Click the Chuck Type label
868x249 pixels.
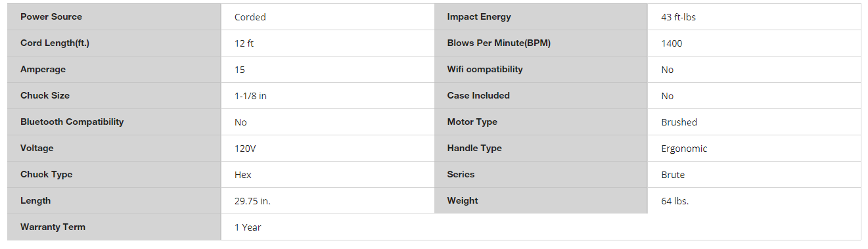click(46, 174)
